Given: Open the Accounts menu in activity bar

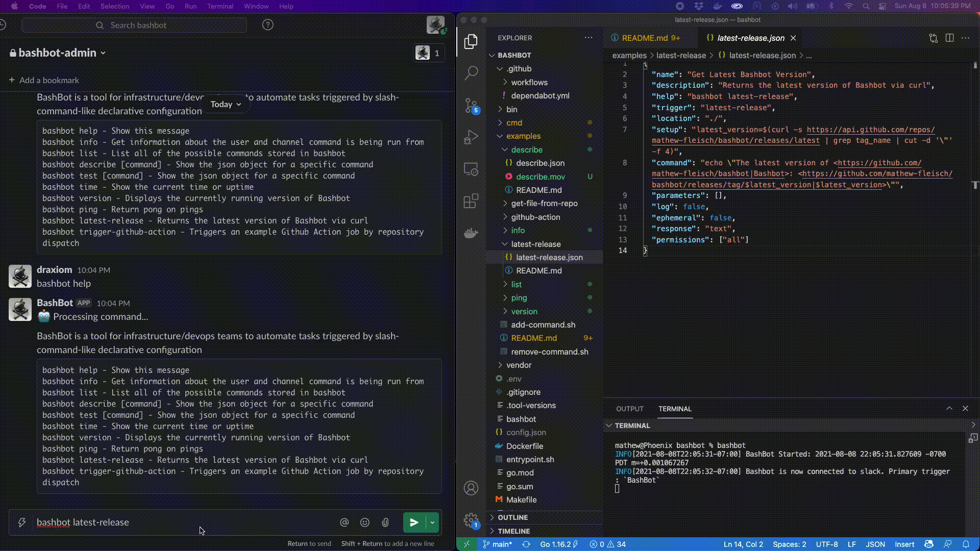Looking at the screenshot, I should [x=471, y=488].
